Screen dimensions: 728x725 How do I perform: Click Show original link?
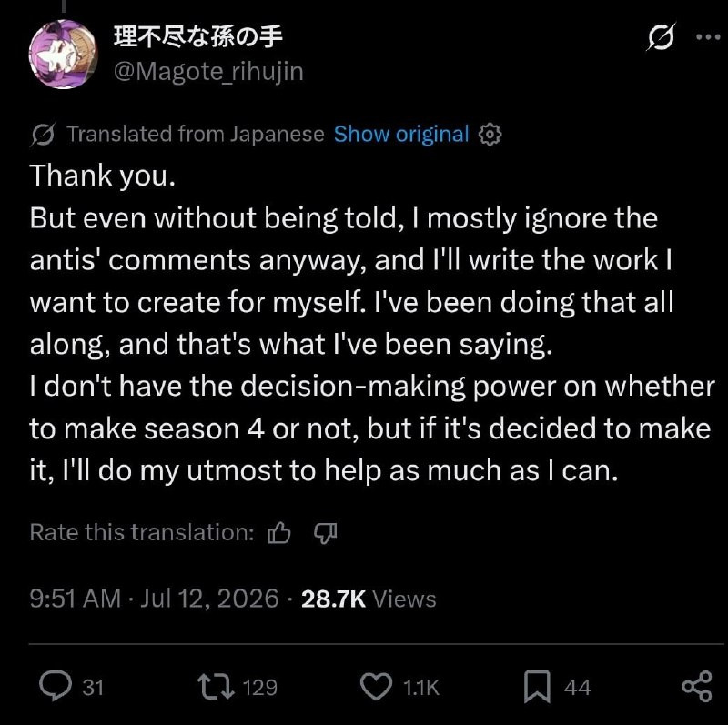click(401, 134)
